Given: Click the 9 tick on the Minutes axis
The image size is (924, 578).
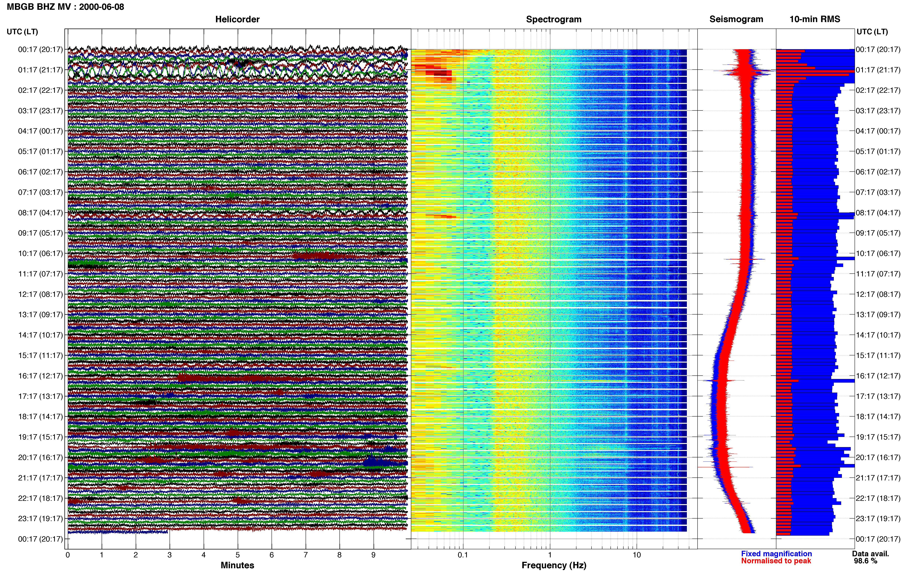Looking at the screenshot, I should 373,555.
